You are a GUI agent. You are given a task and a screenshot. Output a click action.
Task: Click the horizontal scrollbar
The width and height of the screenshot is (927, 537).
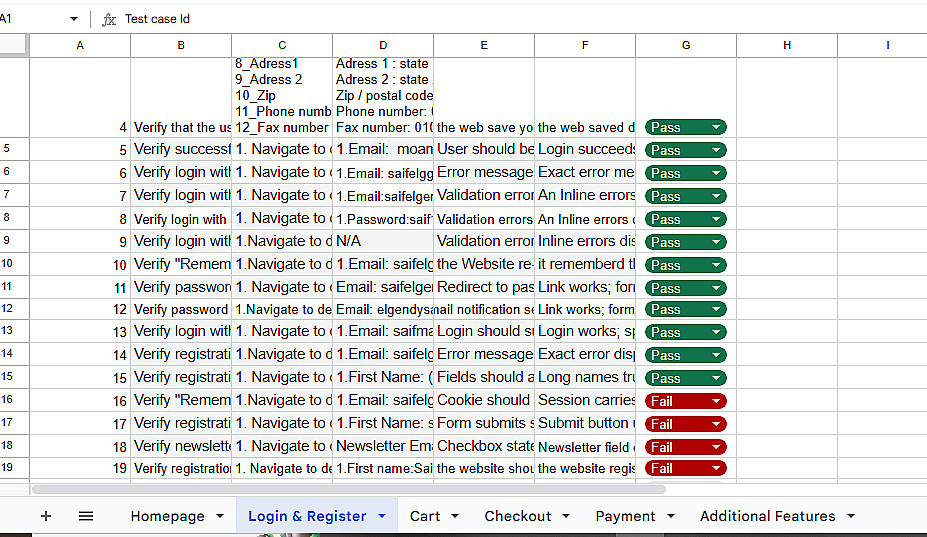click(x=348, y=490)
